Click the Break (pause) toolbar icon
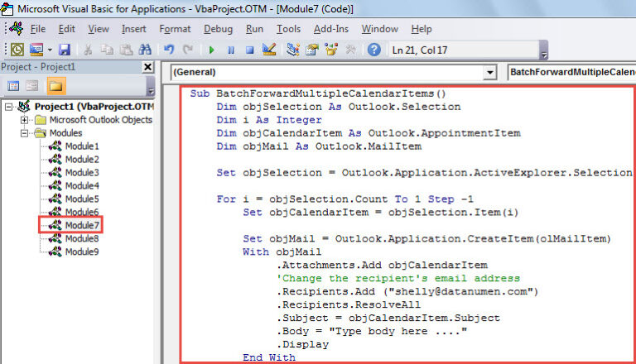The image size is (636, 364). pos(229,50)
